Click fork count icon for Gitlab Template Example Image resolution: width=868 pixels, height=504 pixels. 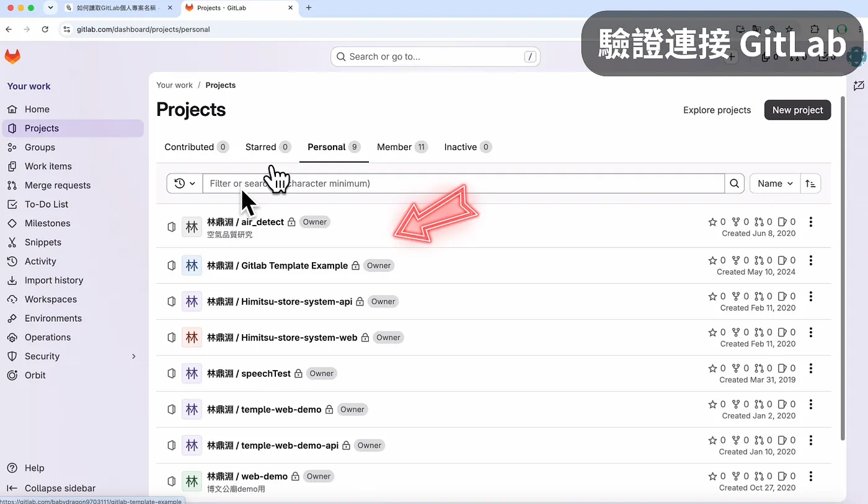[736, 260]
